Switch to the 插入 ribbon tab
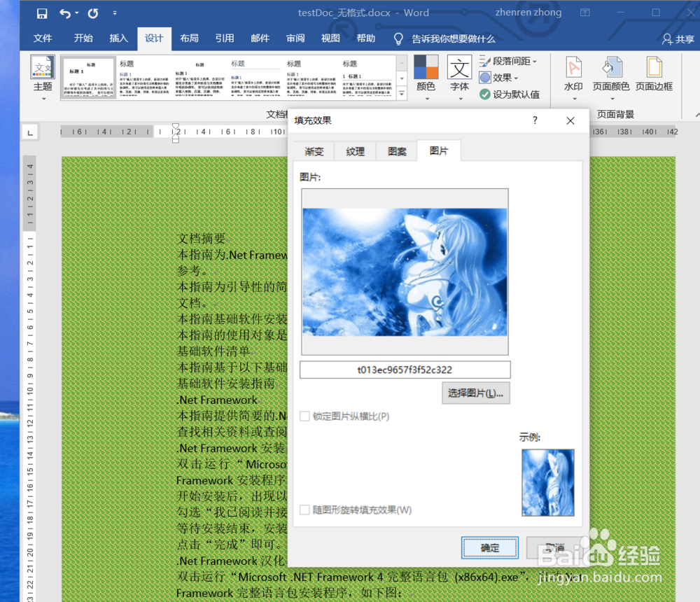This screenshot has width=700, height=602. pyautogui.click(x=119, y=38)
